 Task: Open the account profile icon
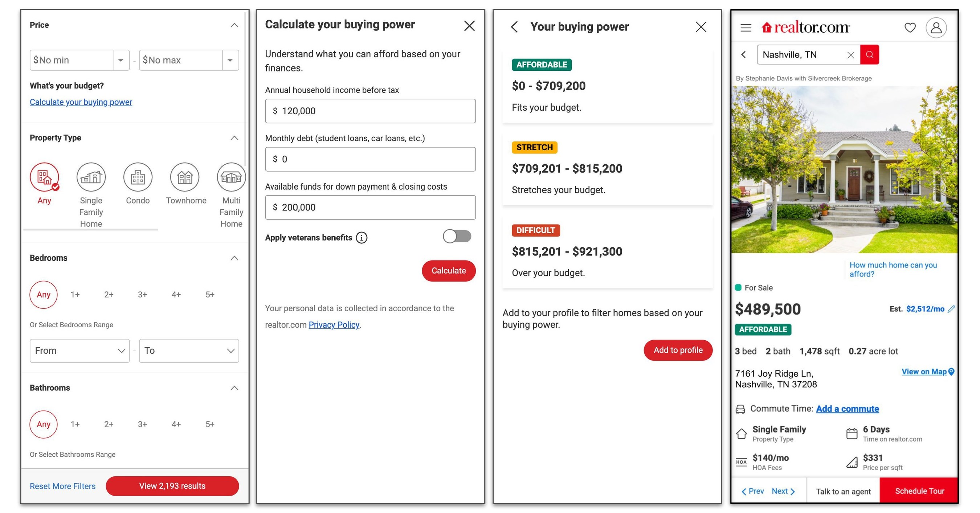[x=937, y=27]
